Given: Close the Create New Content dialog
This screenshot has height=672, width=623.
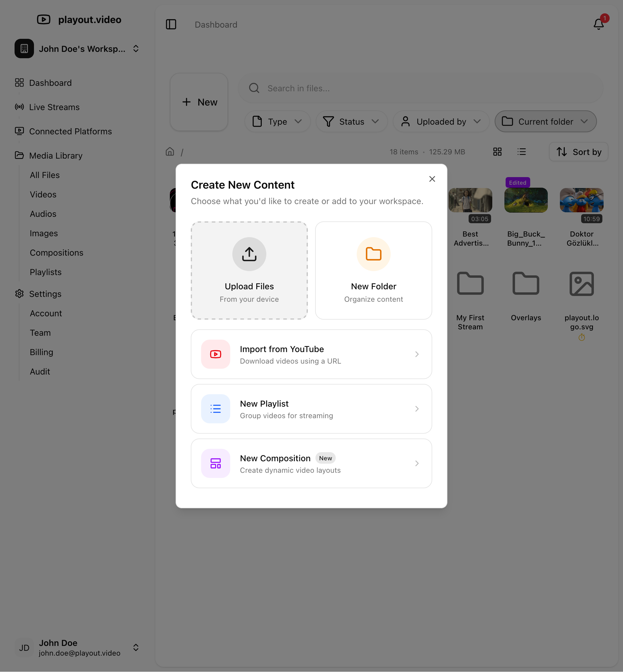Looking at the screenshot, I should click(432, 179).
